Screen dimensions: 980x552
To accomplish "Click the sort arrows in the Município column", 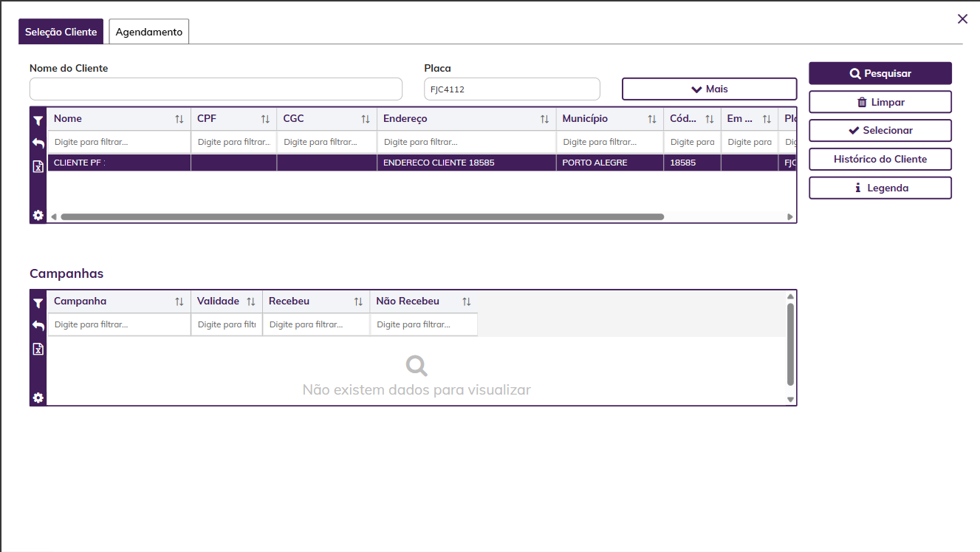I will (x=652, y=119).
